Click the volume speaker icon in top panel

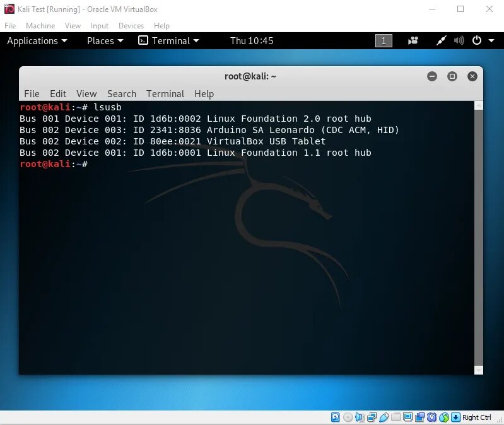(459, 41)
